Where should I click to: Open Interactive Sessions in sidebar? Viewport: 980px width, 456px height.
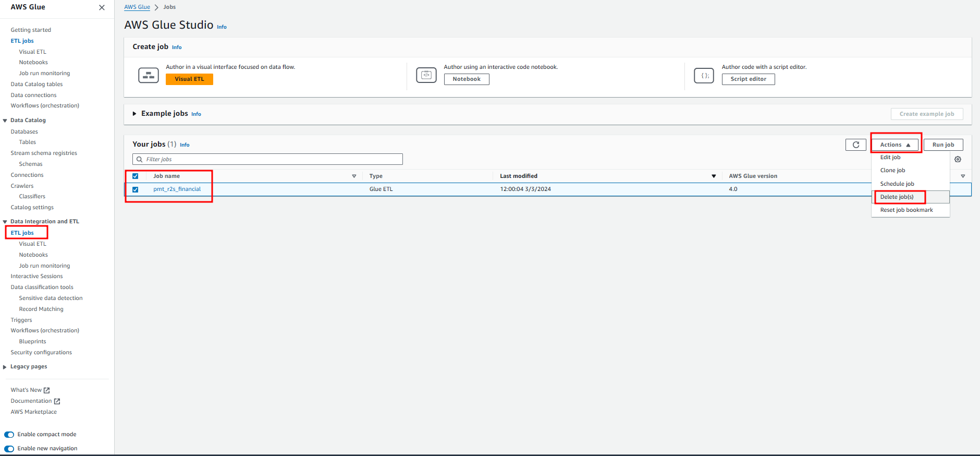pyautogui.click(x=36, y=277)
